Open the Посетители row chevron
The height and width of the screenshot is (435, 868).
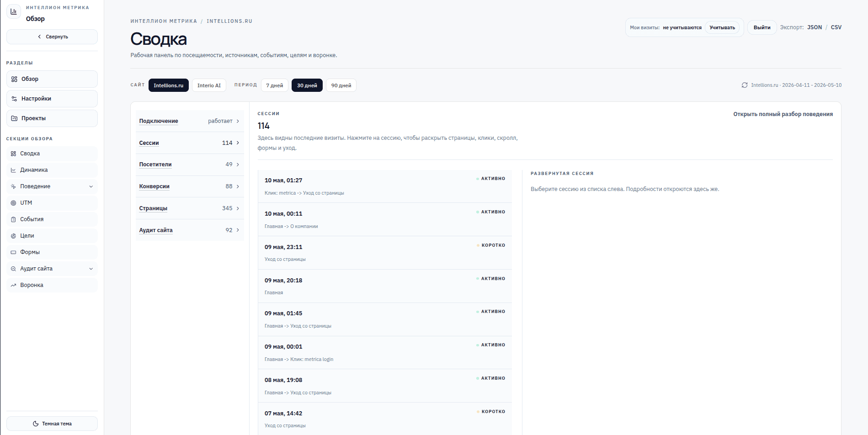238,164
